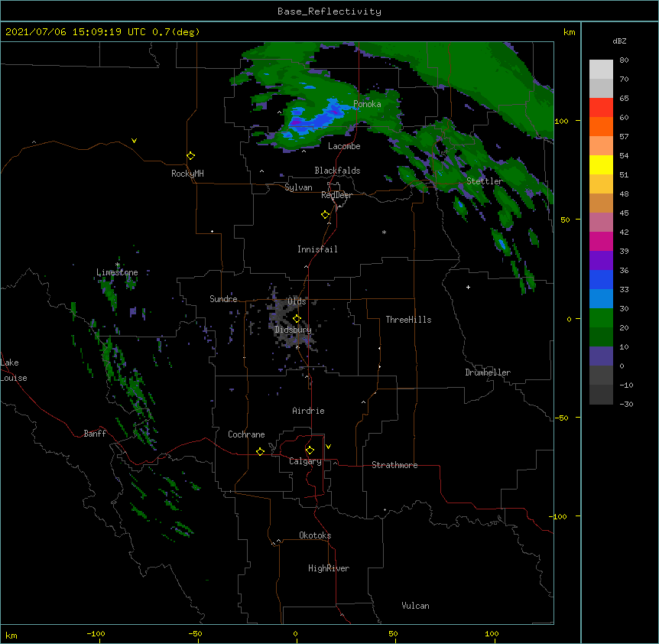
Task: Click the green 30 dBZ legend swatch
Action: [x=601, y=318]
